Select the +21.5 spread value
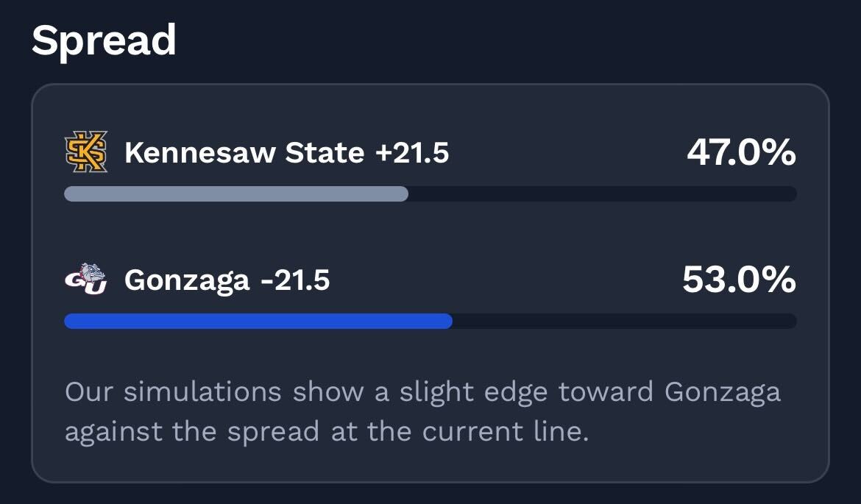 411,153
